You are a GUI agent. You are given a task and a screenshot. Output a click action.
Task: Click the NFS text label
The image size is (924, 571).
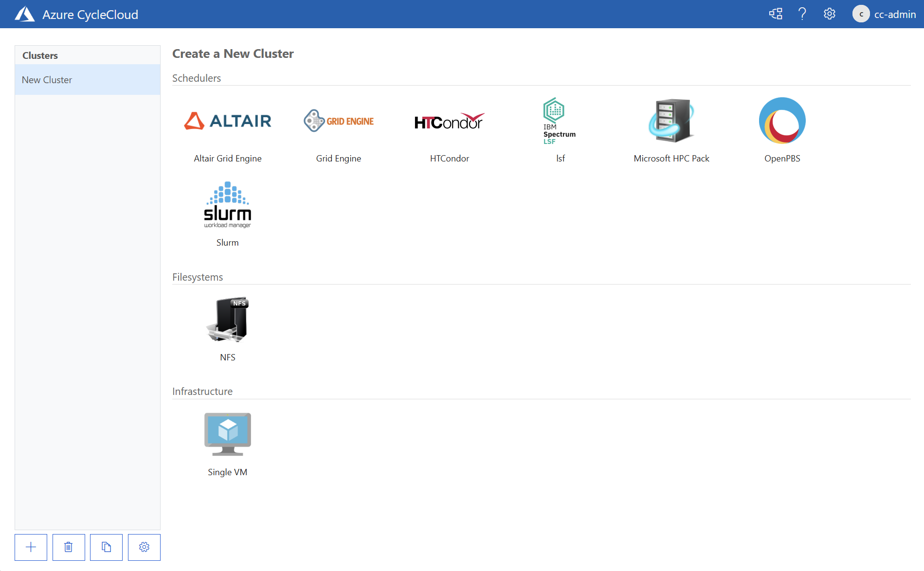click(227, 357)
